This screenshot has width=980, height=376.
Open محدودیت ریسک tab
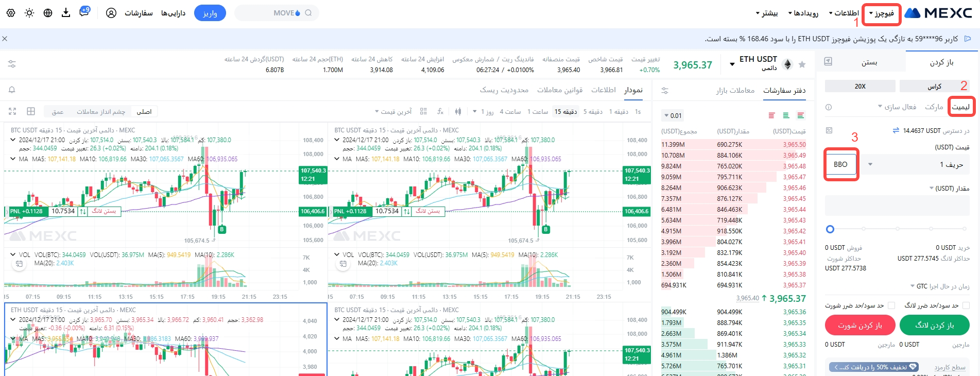(x=504, y=90)
